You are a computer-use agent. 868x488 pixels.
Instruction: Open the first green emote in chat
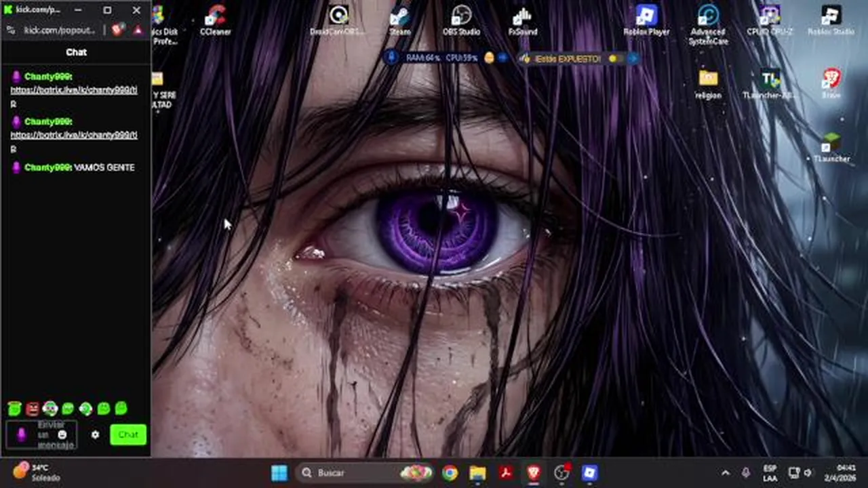coord(14,408)
